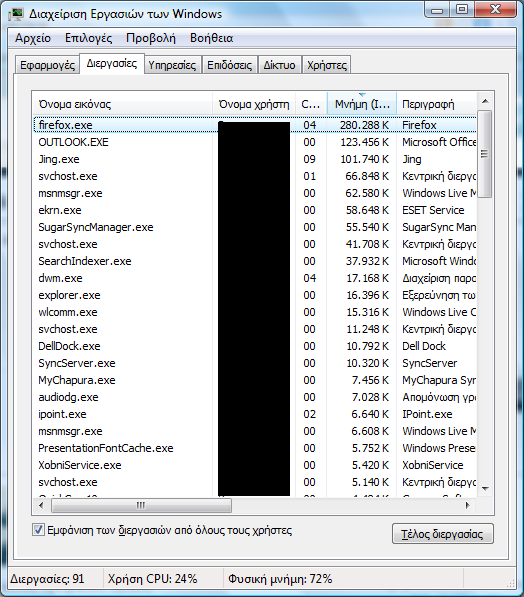524x597 pixels.
Task: Click the Τέλος διεργασίας button
Action: (443, 534)
